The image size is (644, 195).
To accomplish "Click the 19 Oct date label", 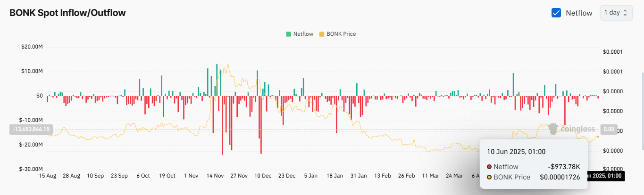I will [x=167, y=176].
